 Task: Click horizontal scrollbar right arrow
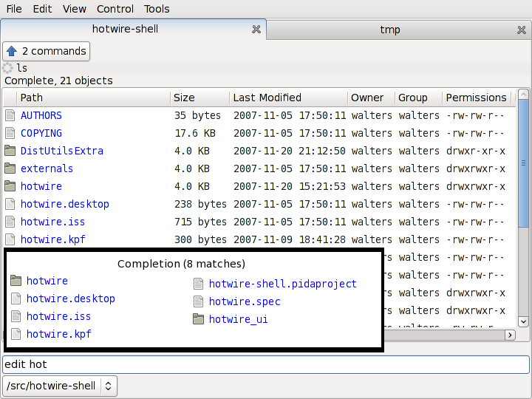click(510, 335)
